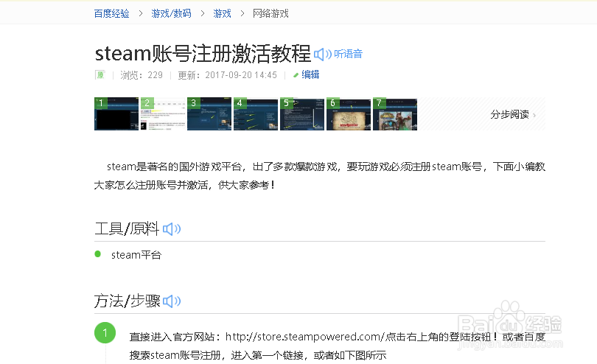Open the 百度经验 breadcrumb link
597x364 pixels.
click(111, 14)
